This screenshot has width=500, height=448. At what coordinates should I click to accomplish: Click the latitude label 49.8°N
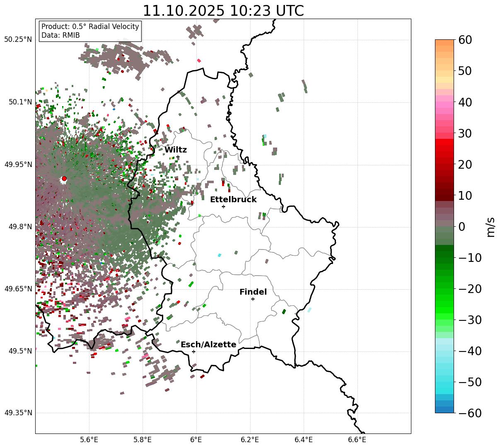(x=20, y=227)
